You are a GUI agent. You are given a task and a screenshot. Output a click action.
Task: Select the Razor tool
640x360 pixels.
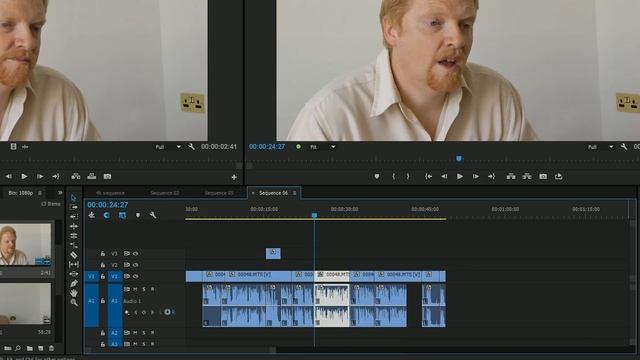click(x=73, y=255)
